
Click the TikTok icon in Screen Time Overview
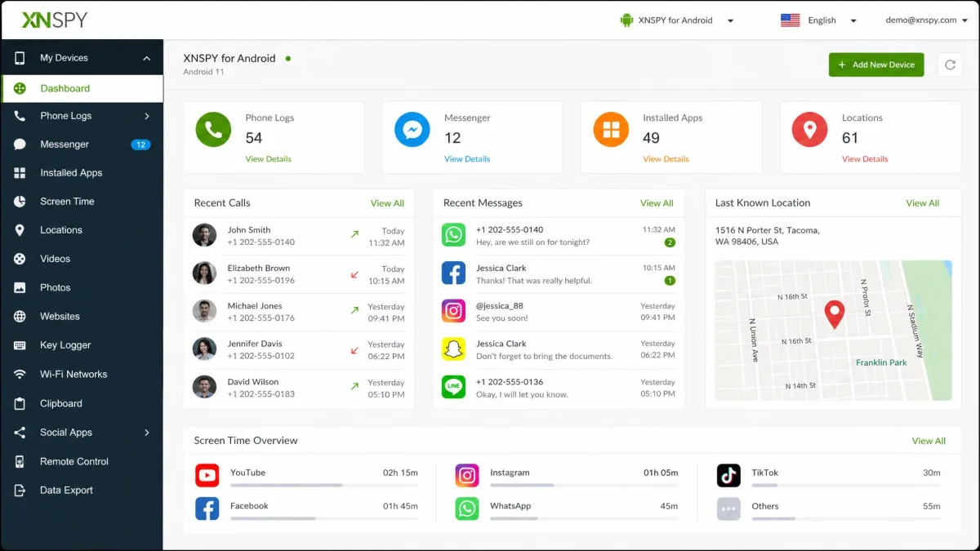point(728,475)
